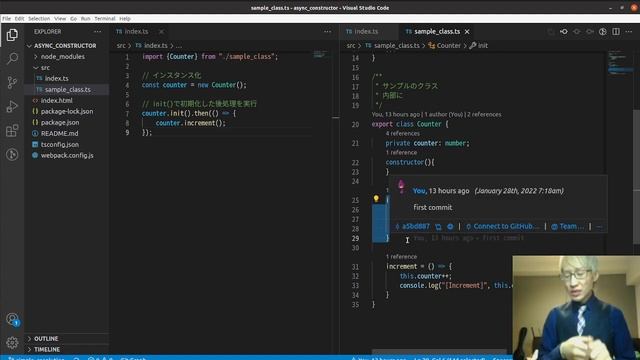Open hover popup more options ellipsis
Image resolution: width=640 pixels, height=360 pixels.
[x=599, y=227]
